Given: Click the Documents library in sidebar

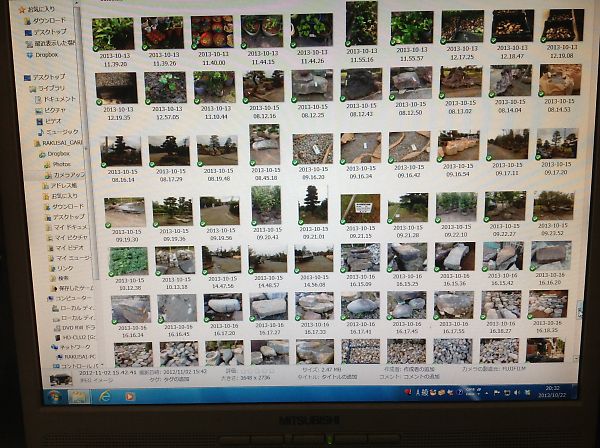Looking at the screenshot, I should coord(59,99).
